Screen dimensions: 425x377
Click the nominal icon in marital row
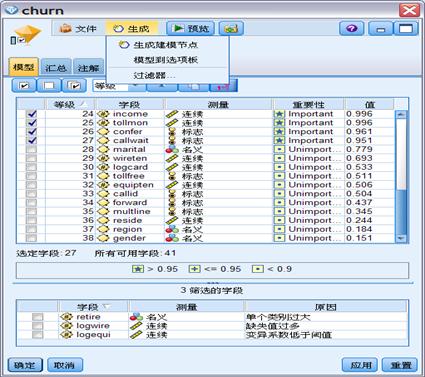172,149
